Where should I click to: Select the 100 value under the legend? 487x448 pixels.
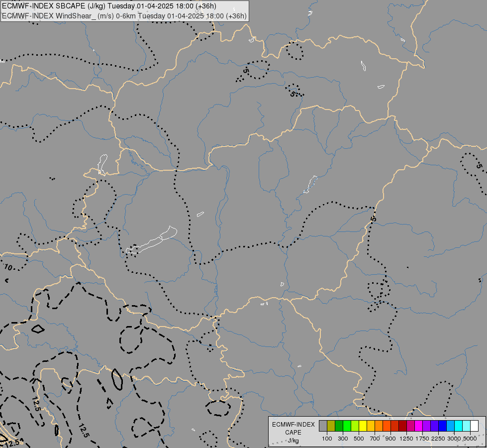click(x=327, y=439)
